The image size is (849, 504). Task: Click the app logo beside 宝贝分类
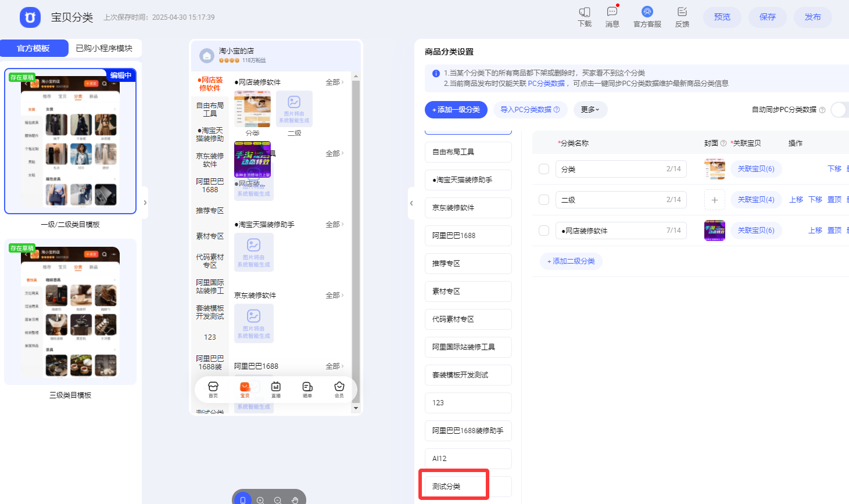pyautogui.click(x=30, y=17)
